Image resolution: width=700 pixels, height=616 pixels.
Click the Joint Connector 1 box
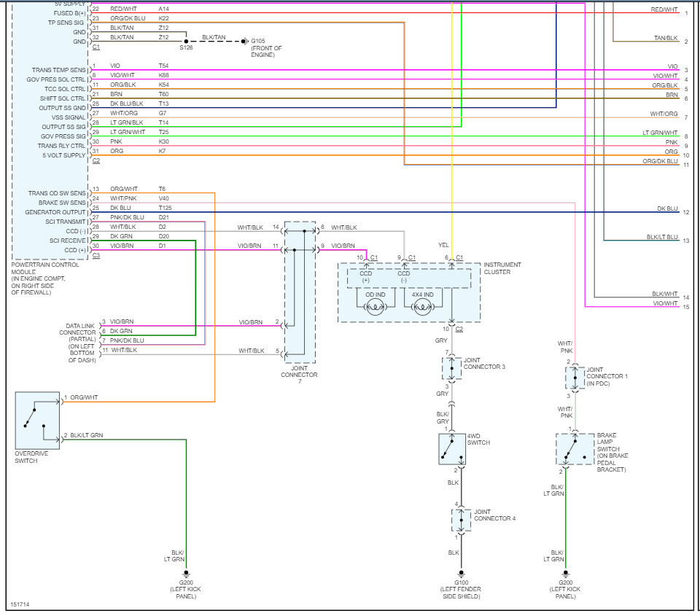[x=575, y=378]
